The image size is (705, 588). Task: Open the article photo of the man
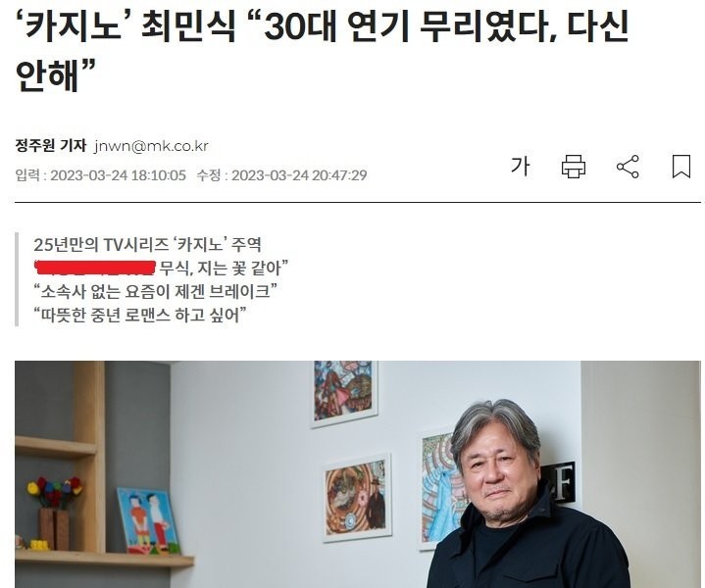358,474
